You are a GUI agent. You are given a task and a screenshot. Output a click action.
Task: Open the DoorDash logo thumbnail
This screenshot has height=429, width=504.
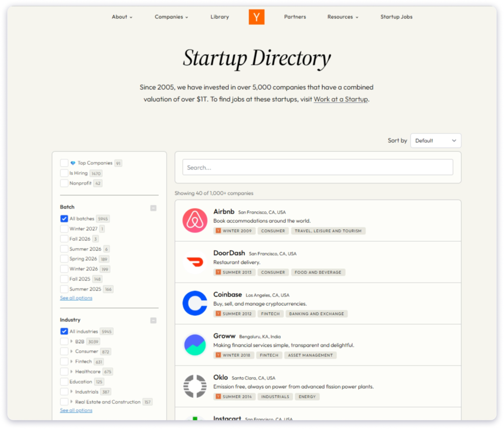(x=195, y=262)
